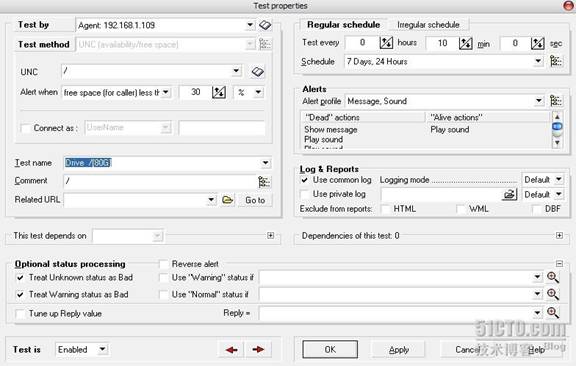This screenshot has width=576, height=366.
Task: Enable Use "Warning" status if checkbox
Action: point(163,277)
